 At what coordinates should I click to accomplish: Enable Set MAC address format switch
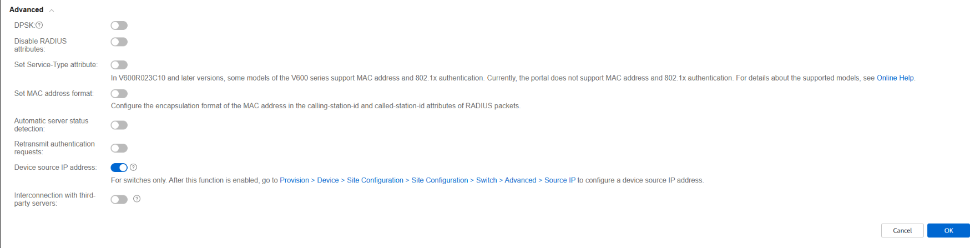point(119,94)
